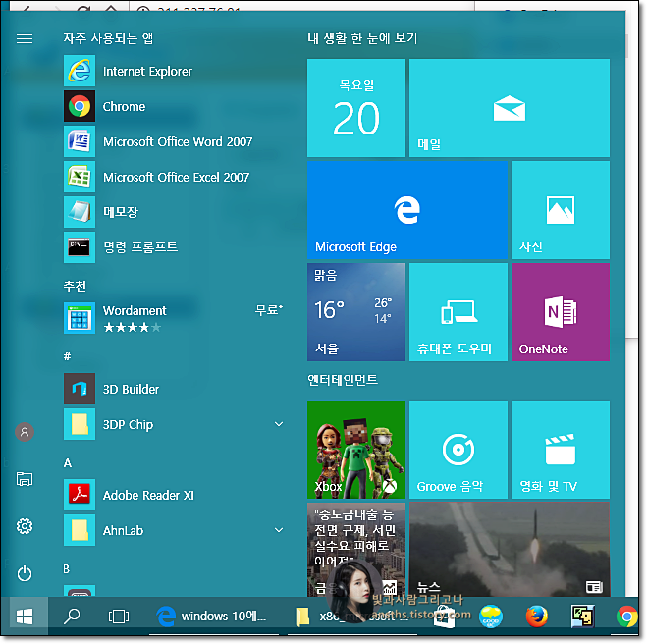
Task: Open Microsoft Office Excel 2007
Action: (x=174, y=177)
